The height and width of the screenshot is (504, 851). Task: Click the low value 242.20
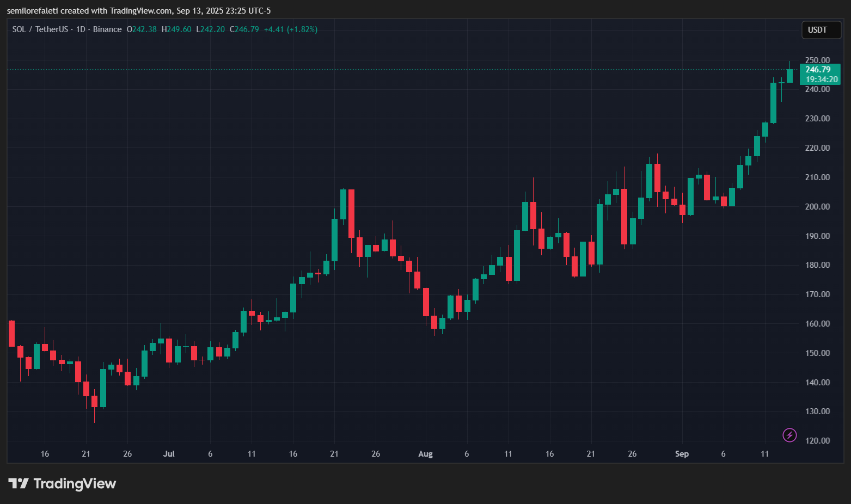(212, 29)
